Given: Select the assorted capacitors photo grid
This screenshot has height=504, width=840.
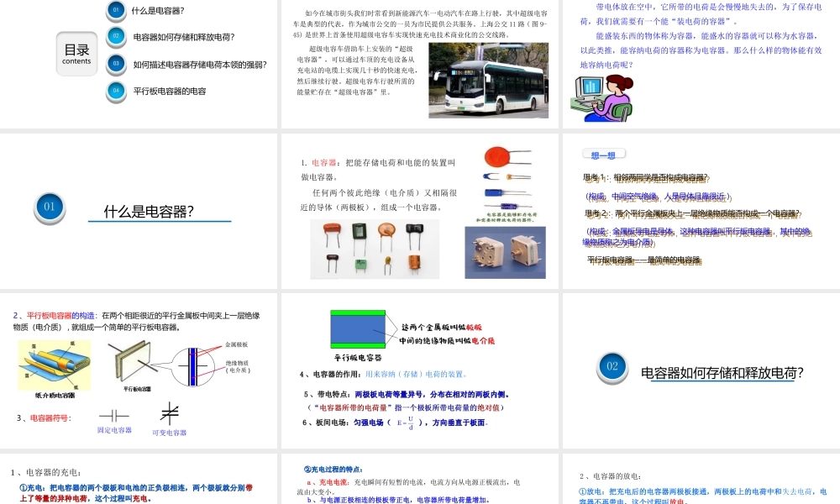Looking at the screenshot, I should coord(375,249).
